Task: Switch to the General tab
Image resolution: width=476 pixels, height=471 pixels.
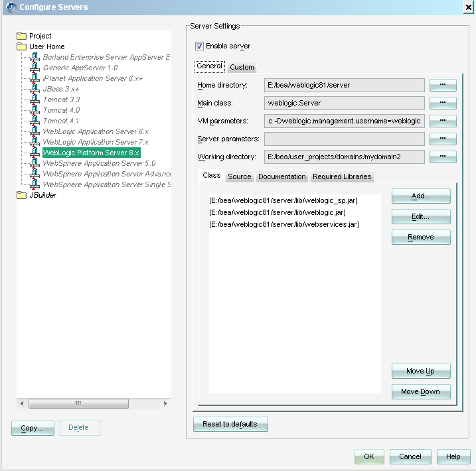Action: tap(210, 66)
